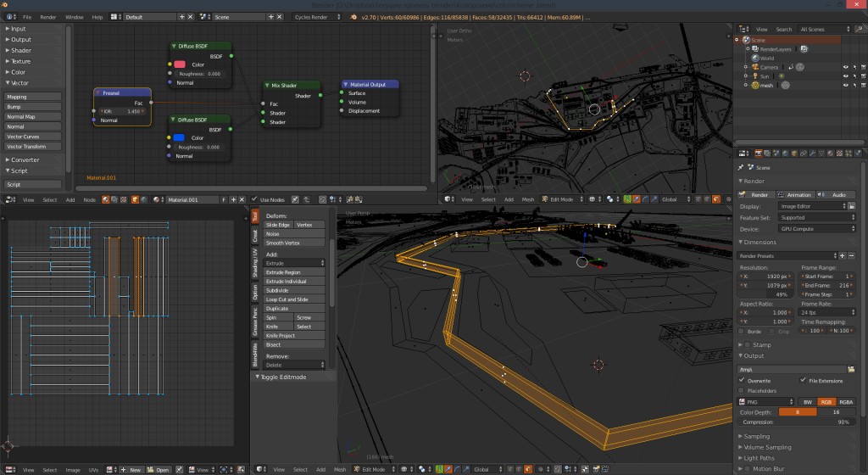Open the Material properties tab icon
Screen dimensions: 868x475
(831, 154)
